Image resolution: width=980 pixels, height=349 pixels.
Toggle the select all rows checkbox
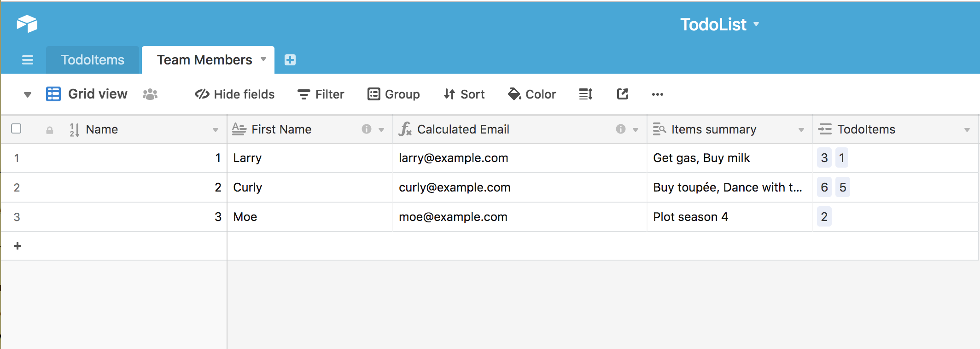[16, 128]
